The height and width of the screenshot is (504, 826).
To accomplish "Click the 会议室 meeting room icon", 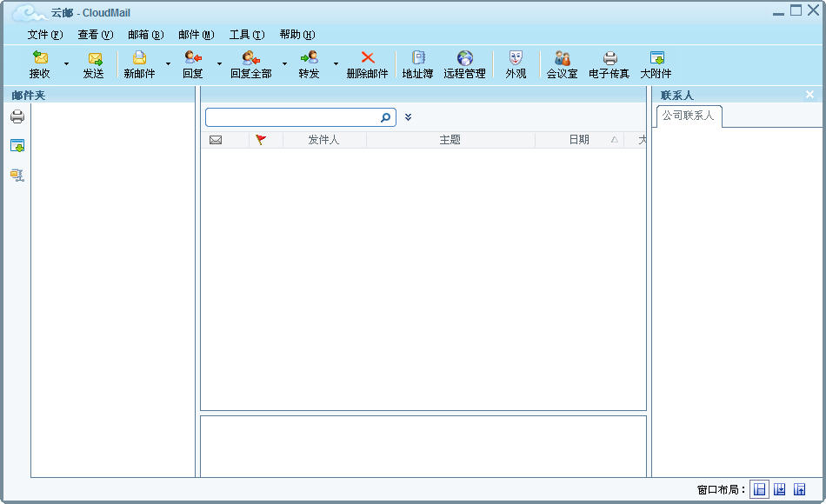I will (x=561, y=63).
